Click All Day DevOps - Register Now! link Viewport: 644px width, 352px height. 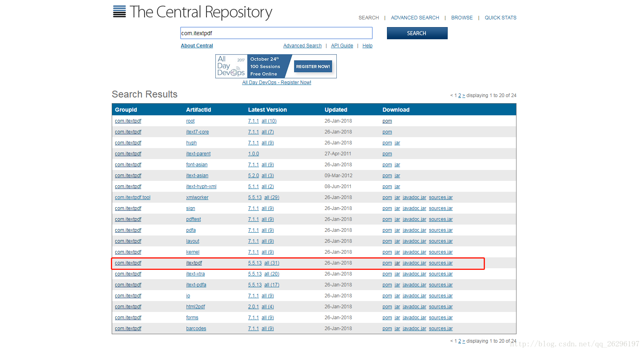277,83
